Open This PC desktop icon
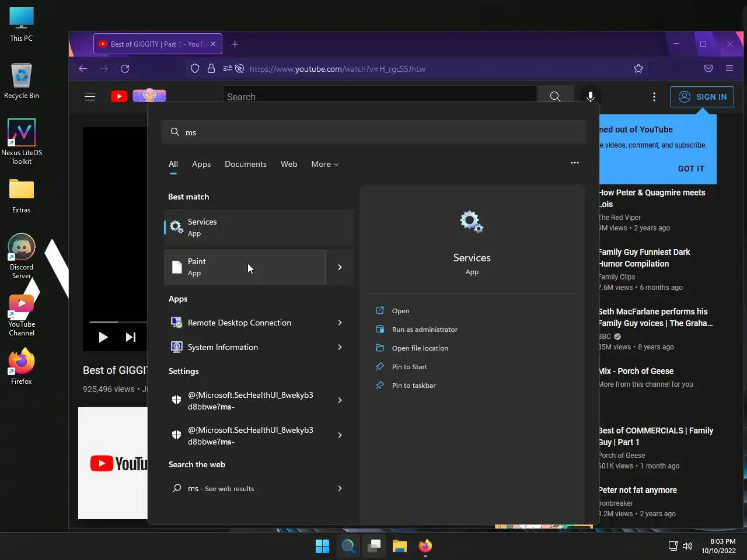Viewport: 747px width, 560px height. [22, 24]
